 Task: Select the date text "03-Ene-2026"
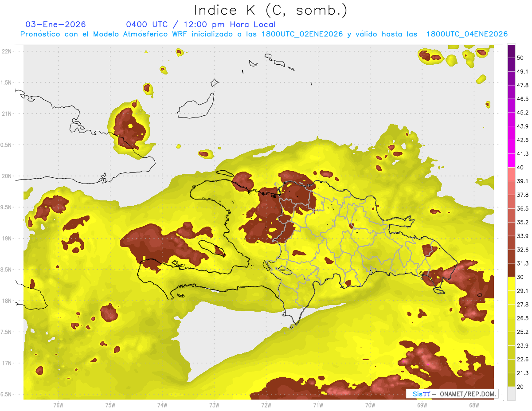(56, 24)
